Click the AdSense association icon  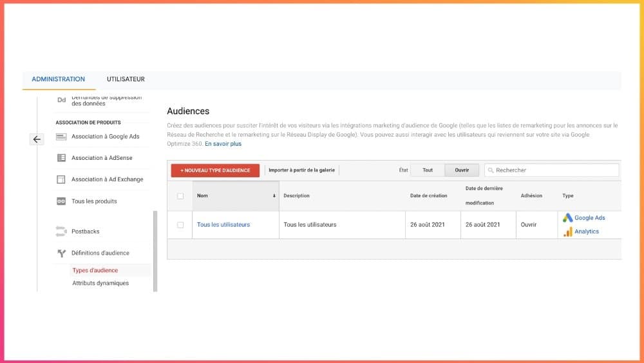pos(61,158)
